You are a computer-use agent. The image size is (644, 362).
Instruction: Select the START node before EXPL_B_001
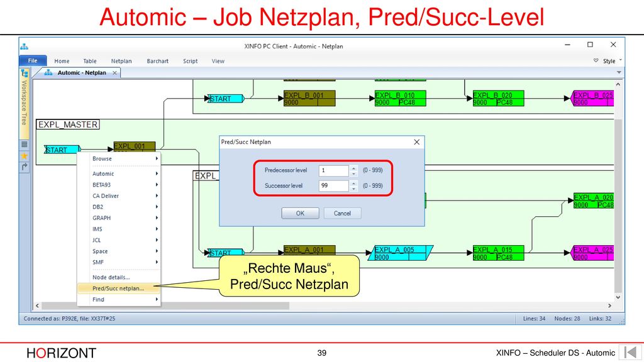click(226, 99)
